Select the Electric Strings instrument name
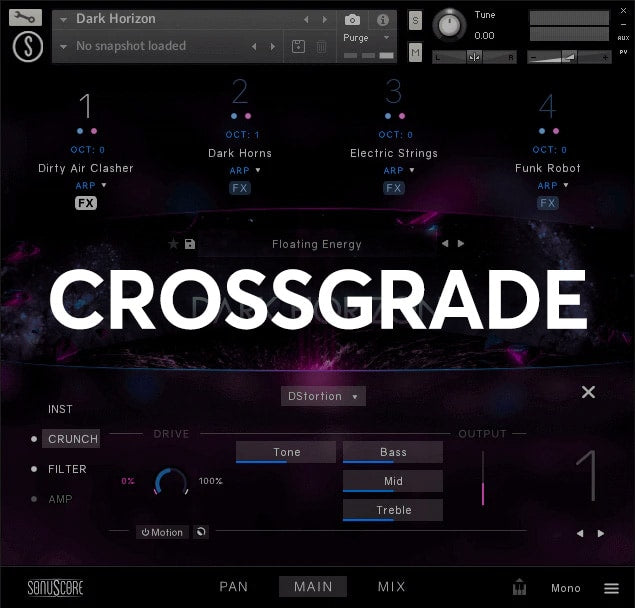 pos(394,153)
